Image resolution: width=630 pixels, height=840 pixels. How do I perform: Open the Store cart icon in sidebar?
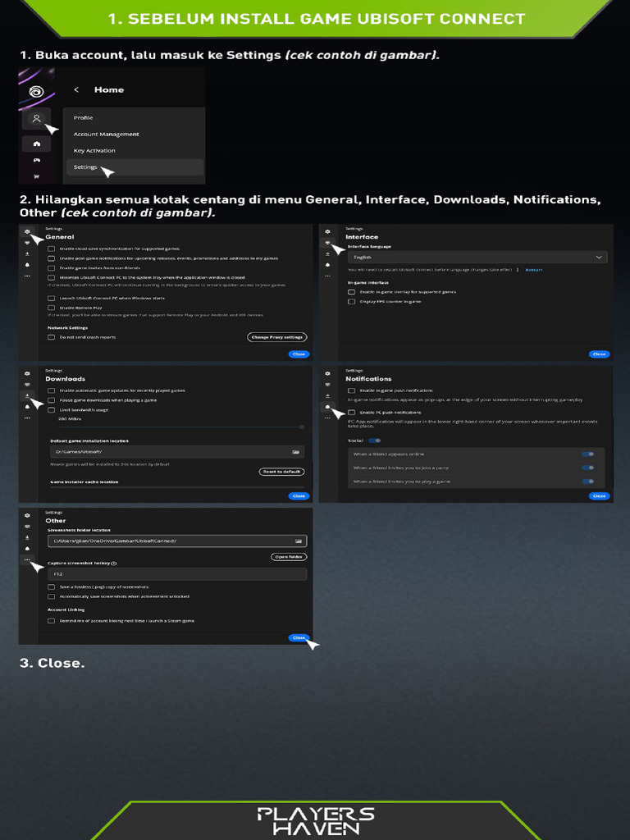[x=36, y=176]
